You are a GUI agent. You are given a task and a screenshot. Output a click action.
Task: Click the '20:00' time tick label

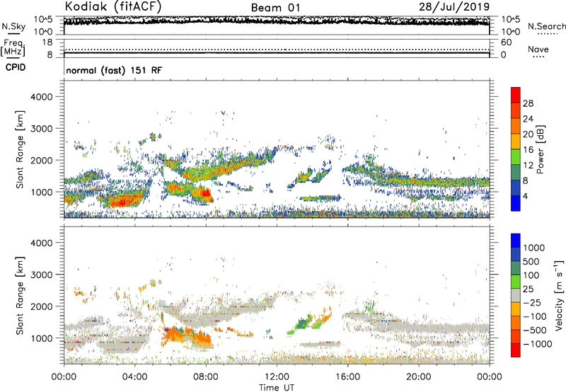419,377
